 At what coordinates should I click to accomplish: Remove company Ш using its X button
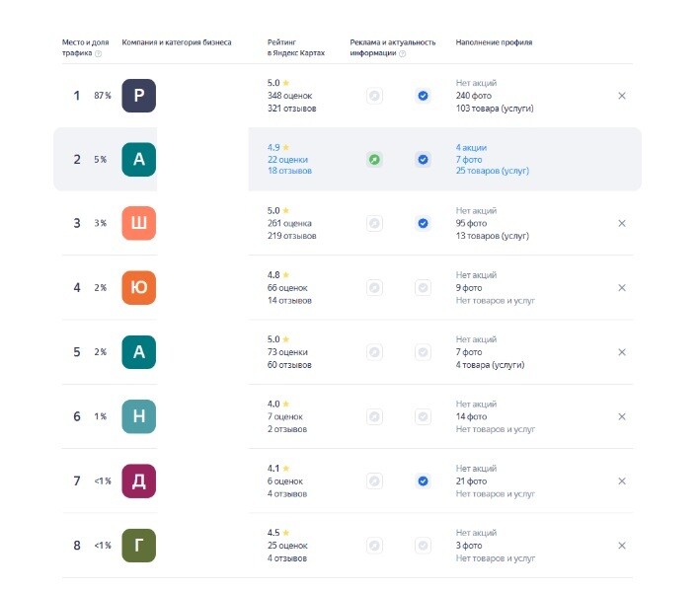pyautogui.click(x=622, y=224)
